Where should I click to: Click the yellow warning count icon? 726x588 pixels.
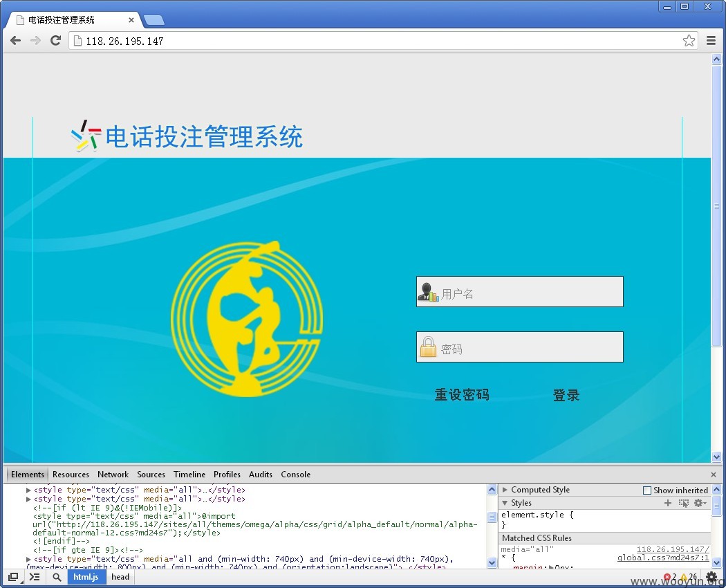coord(684,577)
